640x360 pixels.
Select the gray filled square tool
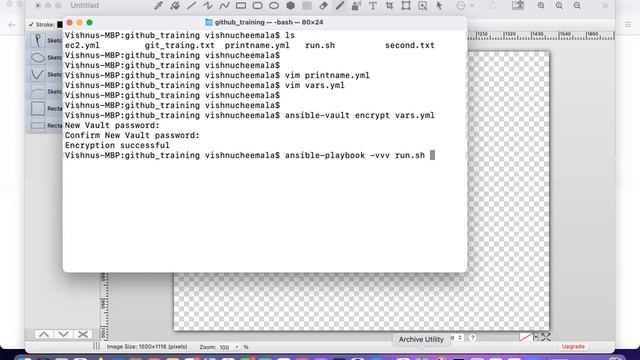[x=307, y=6]
